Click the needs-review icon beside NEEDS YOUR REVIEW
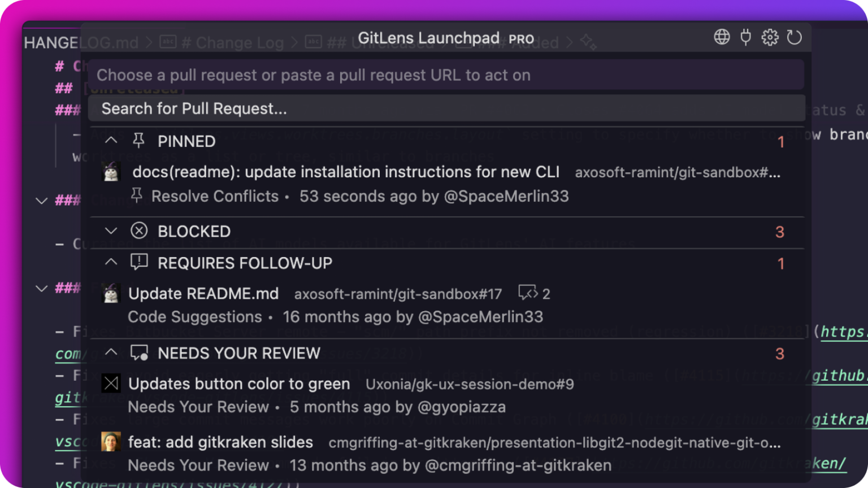Screen dimensions: 868x488 coord(138,352)
